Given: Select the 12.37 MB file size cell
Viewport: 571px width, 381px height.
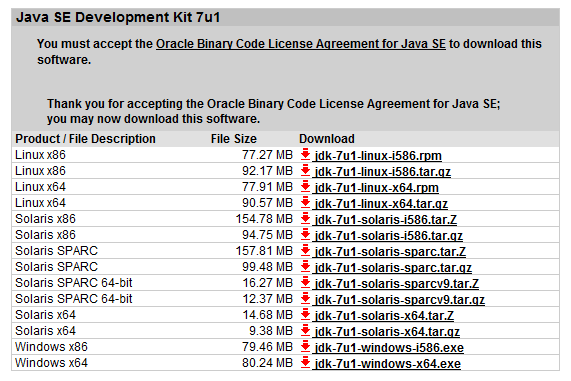Looking at the screenshot, I should click(x=268, y=299).
